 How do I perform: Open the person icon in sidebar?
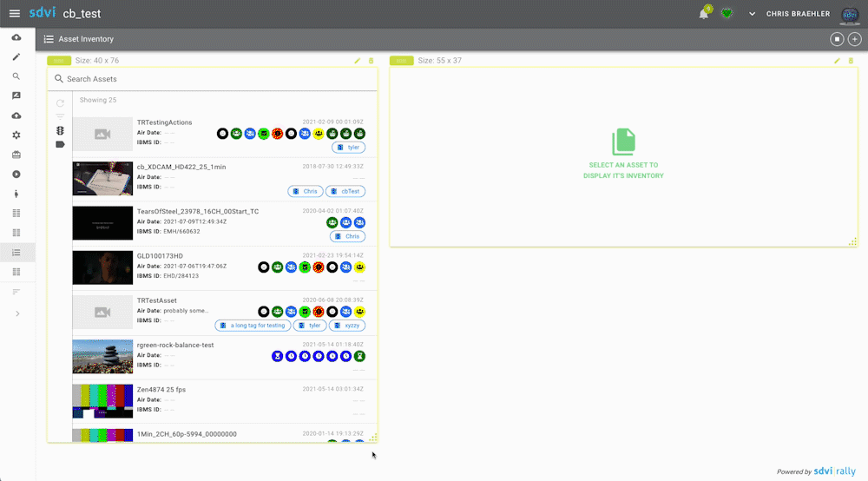click(16, 194)
